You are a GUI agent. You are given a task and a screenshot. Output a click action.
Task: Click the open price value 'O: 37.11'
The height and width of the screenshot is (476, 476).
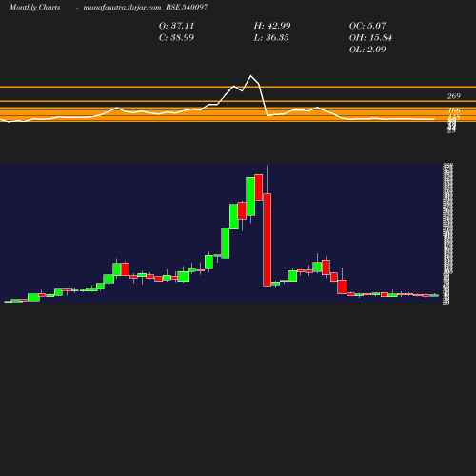[176, 26]
